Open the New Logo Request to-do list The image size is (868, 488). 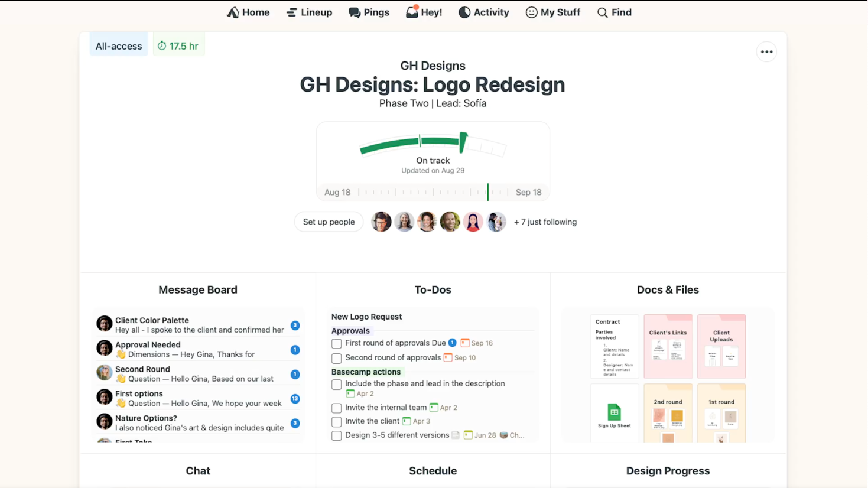366,317
